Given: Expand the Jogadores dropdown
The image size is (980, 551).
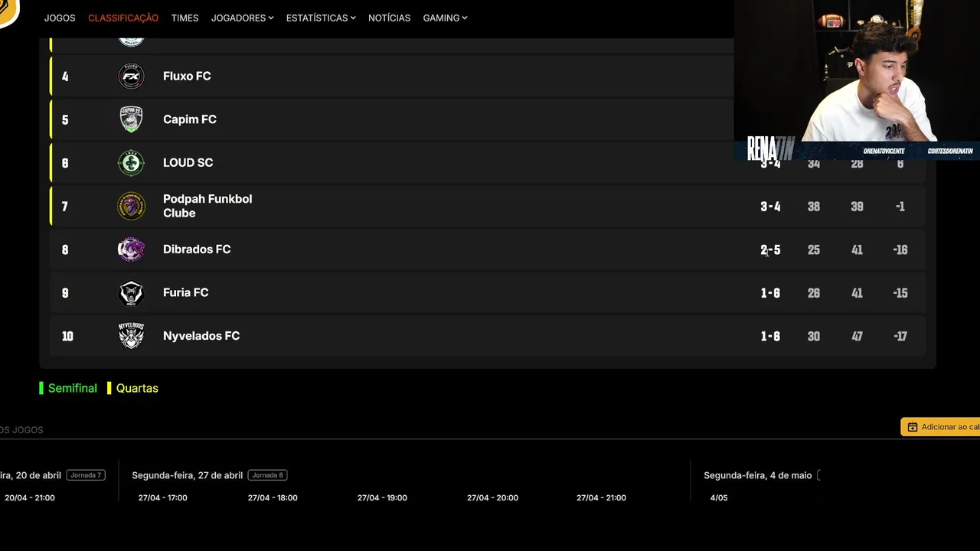Looking at the screenshot, I should [242, 18].
